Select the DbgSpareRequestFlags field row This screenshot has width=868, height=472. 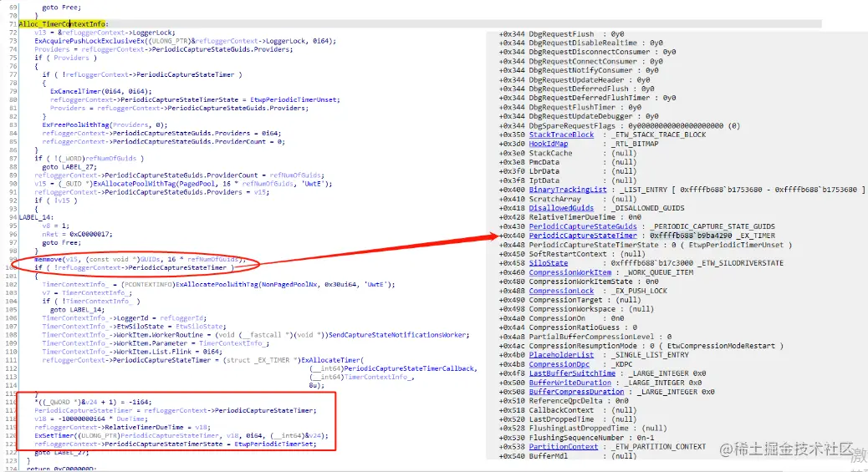coord(619,125)
